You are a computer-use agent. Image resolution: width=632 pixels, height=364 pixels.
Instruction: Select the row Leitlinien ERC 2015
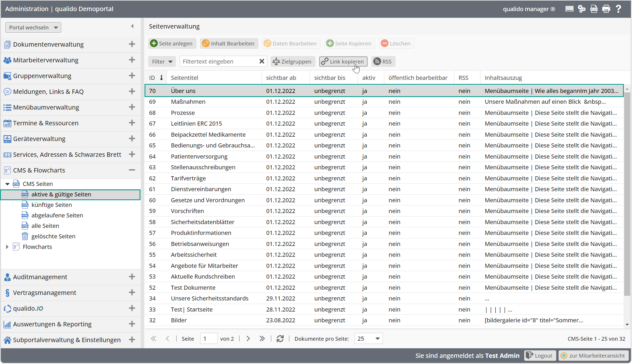point(384,124)
